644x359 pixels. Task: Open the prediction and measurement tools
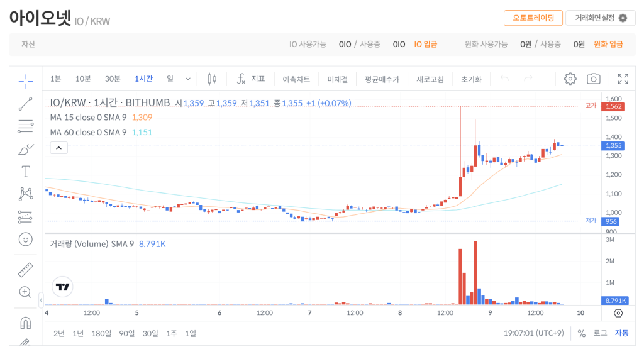(x=25, y=217)
